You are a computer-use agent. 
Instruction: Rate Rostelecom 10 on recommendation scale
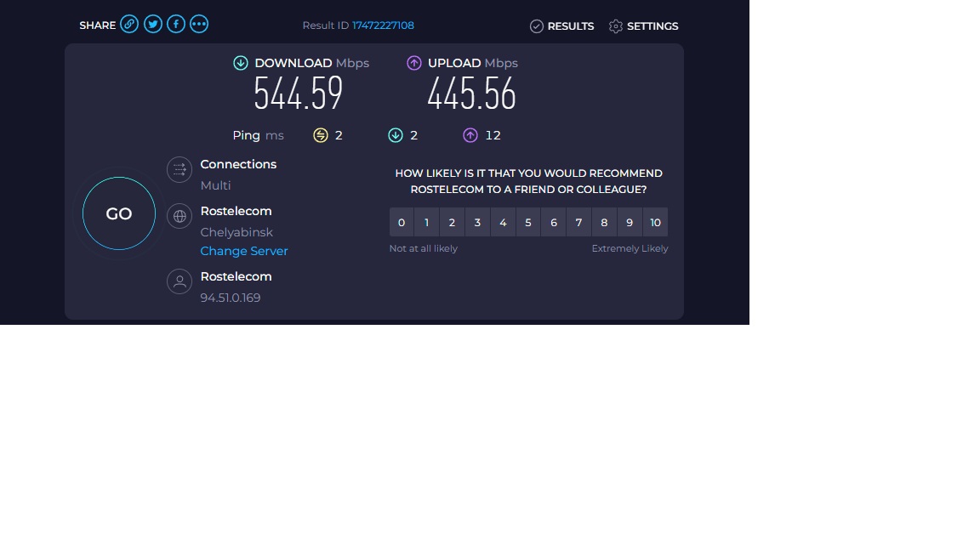[655, 223]
